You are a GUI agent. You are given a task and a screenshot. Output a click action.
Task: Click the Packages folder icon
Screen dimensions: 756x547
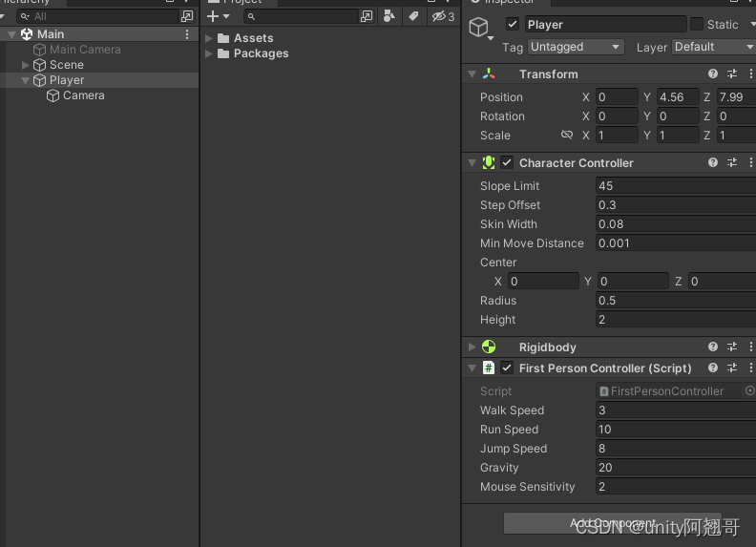coord(223,53)
